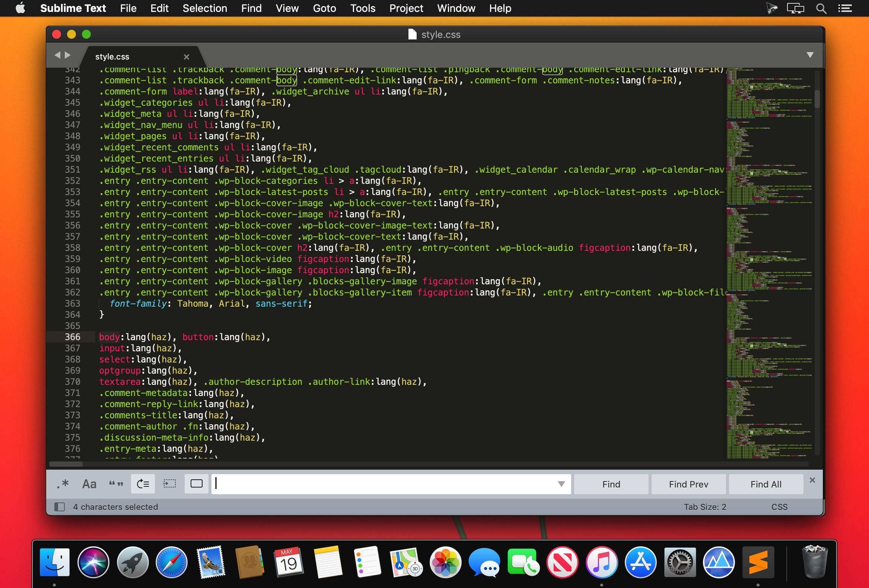Toggle wrap search icon in Find bar
The width and height of the screenshot is (869, 588).
coord(143,484)
